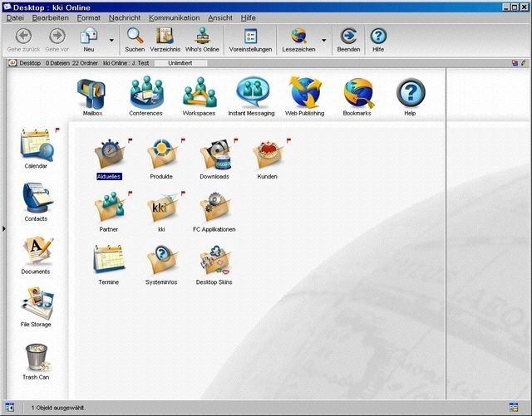
Task: Open Voreinstellungen from the toolbar
Action: (250, 40)
